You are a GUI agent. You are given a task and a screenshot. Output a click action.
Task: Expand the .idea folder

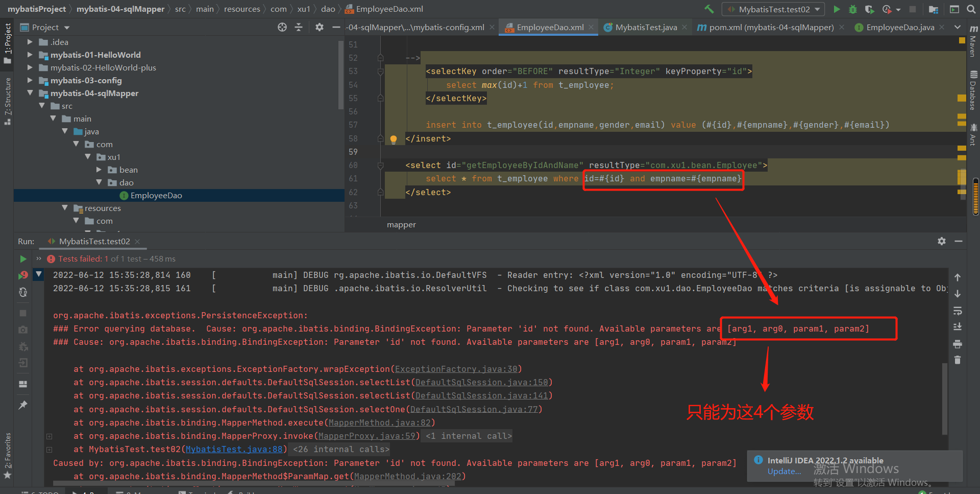30,42
